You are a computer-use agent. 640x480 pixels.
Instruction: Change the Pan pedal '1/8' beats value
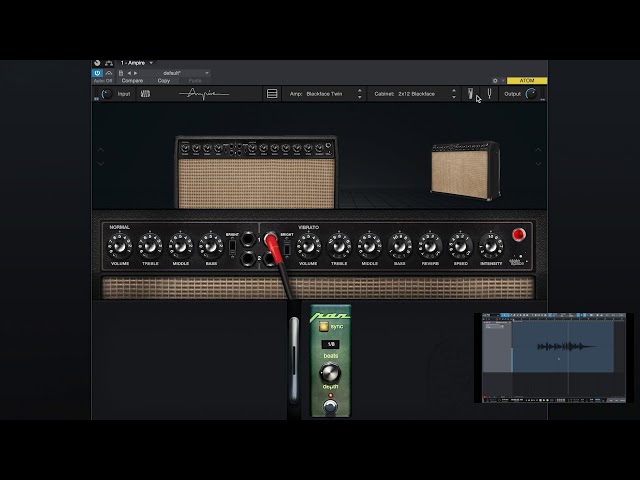(x=331, y=344)
